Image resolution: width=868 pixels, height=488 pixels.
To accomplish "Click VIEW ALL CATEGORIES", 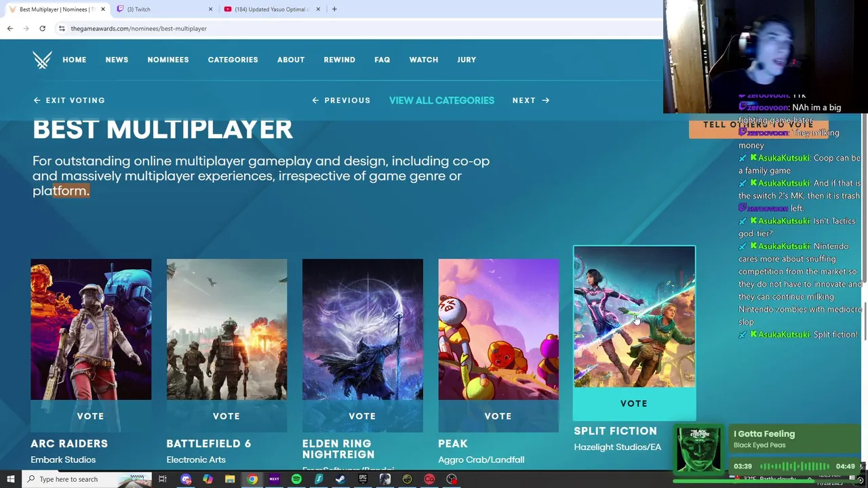I will pos(441,100).
